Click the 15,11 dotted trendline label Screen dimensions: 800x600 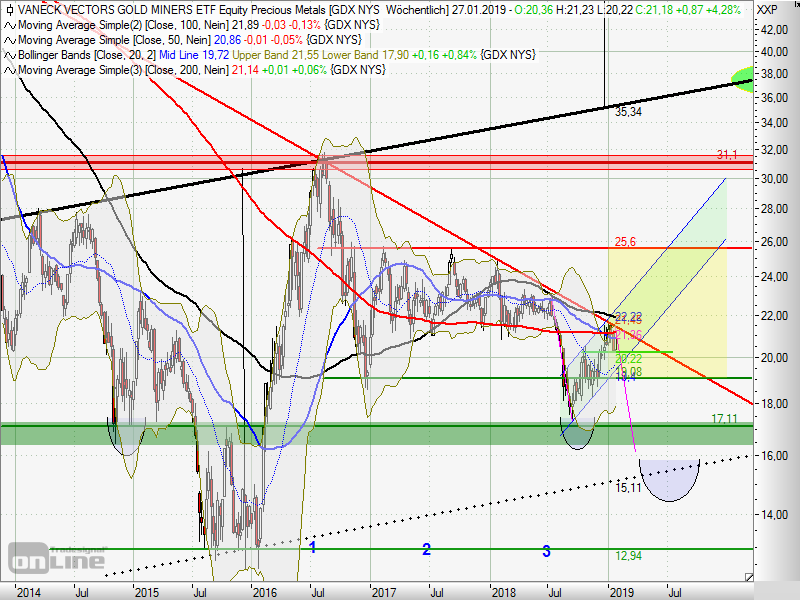[x=628, y=488]
